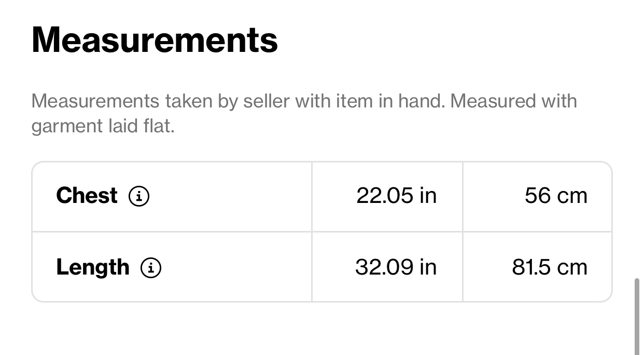This screenshot has height=355, width=644.
Task: Click the 'in' unit beside 22.05
Action: [x=428, y=196]
